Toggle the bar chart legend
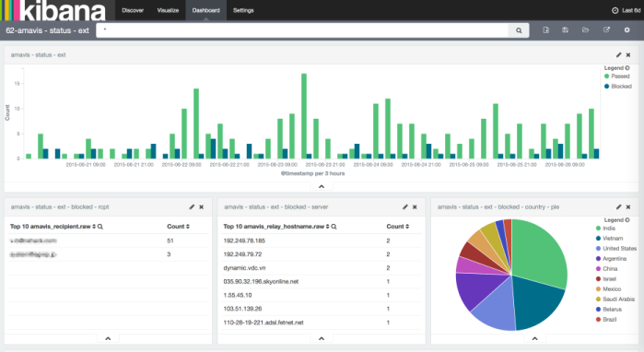644x352 pixels. (616, 68)
